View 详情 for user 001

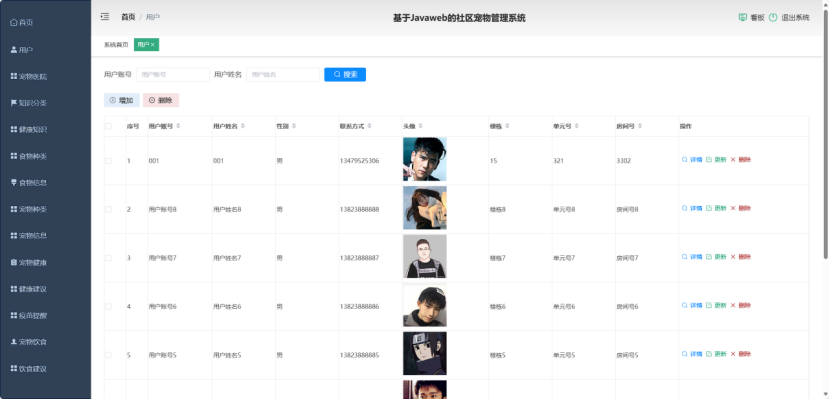click(692, 160)
